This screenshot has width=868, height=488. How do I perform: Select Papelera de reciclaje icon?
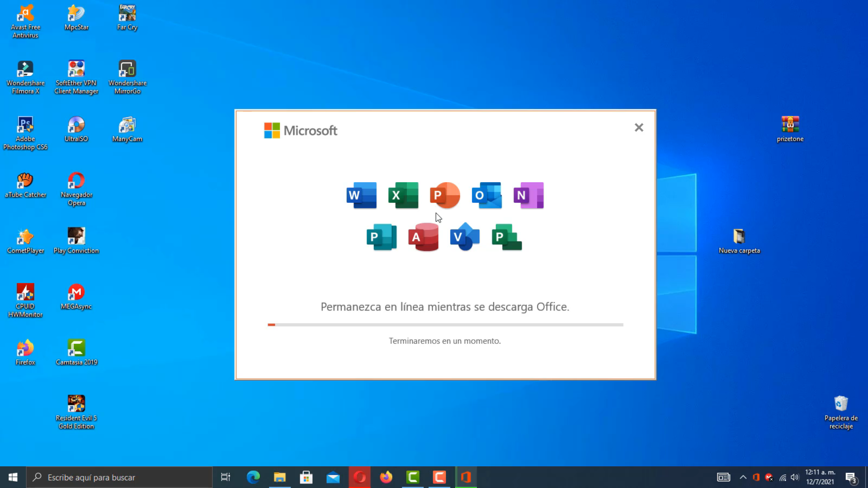tap(841, 412)
